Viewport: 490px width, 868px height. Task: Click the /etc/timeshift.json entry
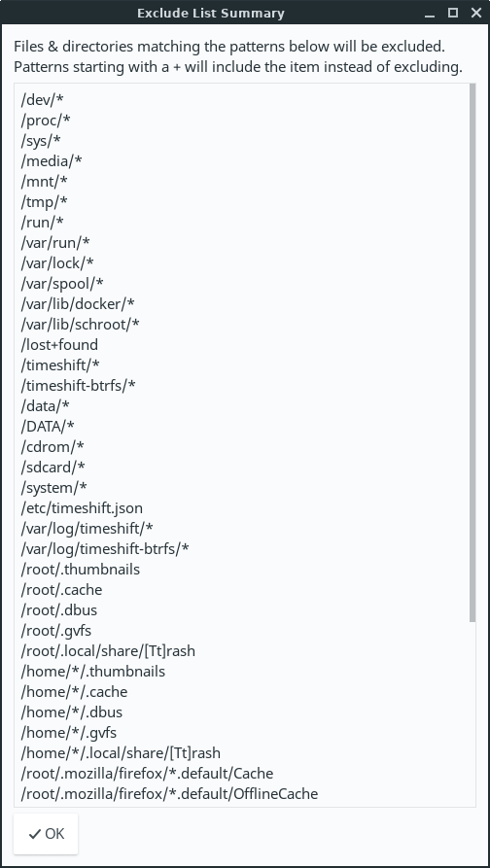[82, 507]
